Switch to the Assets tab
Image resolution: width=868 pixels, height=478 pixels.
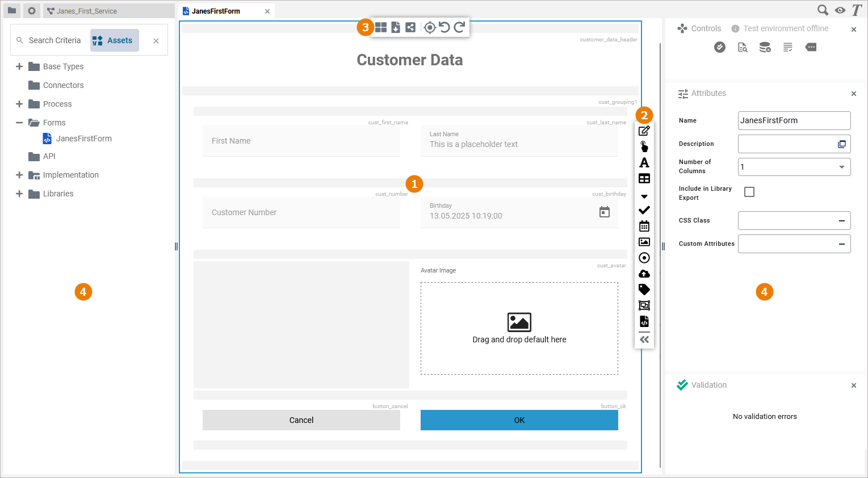click(x=114, y=40)
